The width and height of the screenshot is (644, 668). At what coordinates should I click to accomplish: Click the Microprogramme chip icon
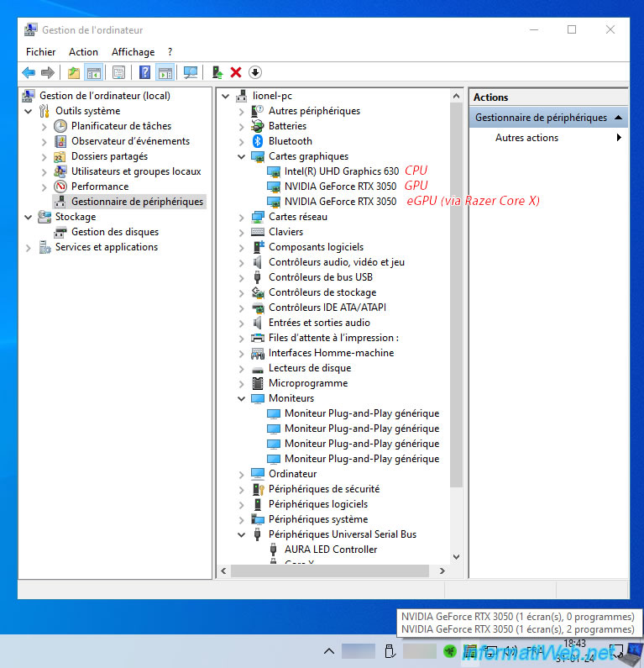point(258,383)
